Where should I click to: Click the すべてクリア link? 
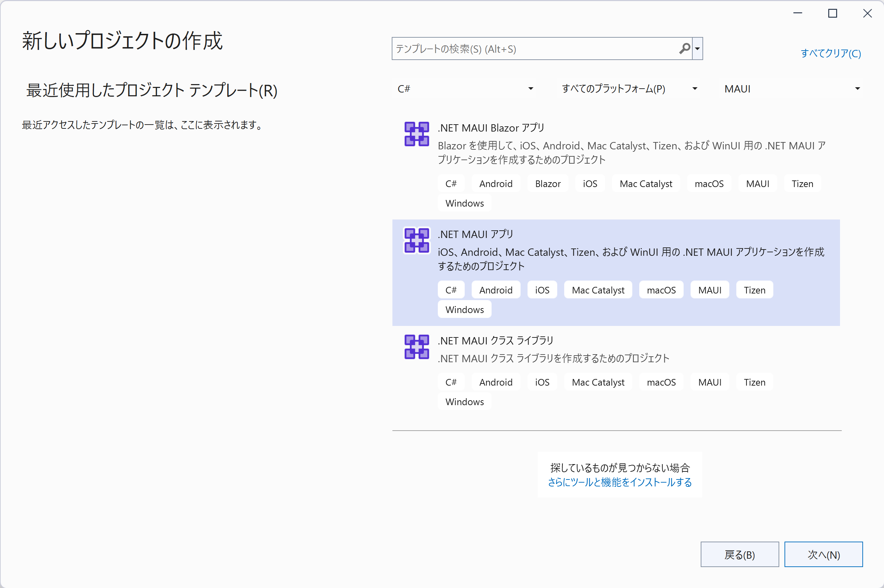[831, 53]
